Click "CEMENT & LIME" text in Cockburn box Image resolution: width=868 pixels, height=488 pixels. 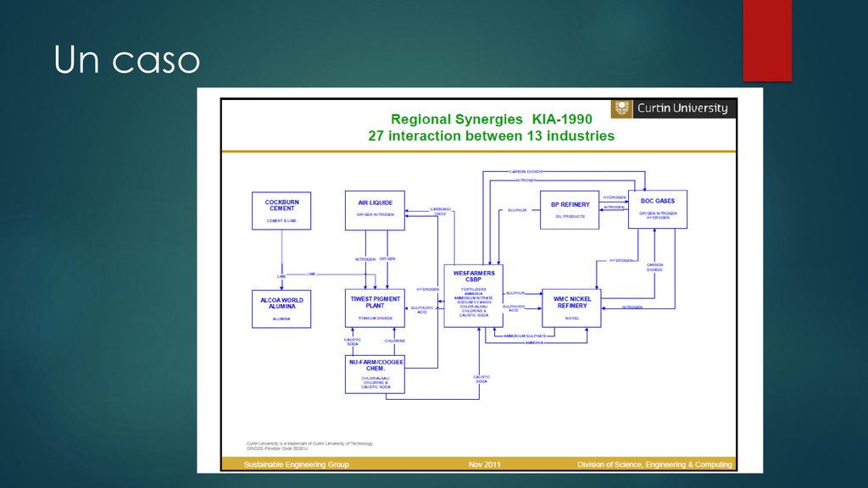click(281, 221)
